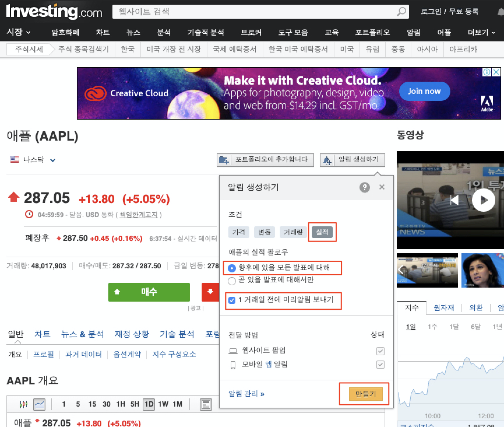
Task: Close the Creative Cloud ad
Action: click(496, 72)
